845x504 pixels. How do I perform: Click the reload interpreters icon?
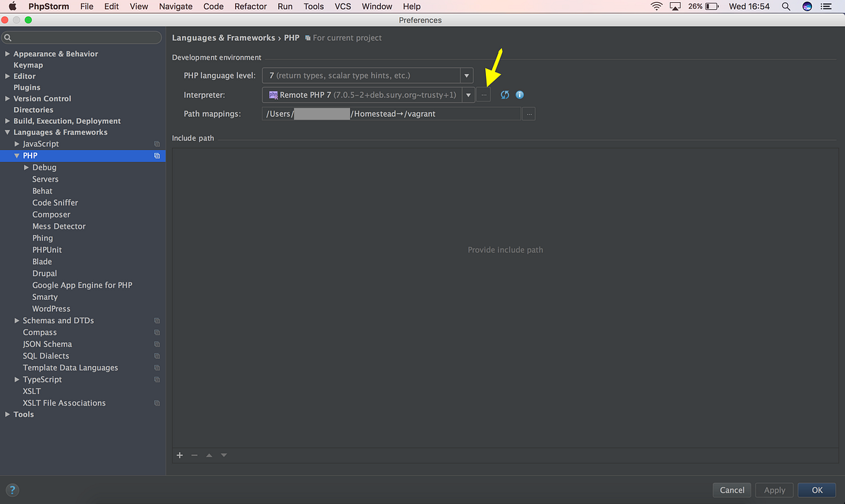tap(504, 94)
